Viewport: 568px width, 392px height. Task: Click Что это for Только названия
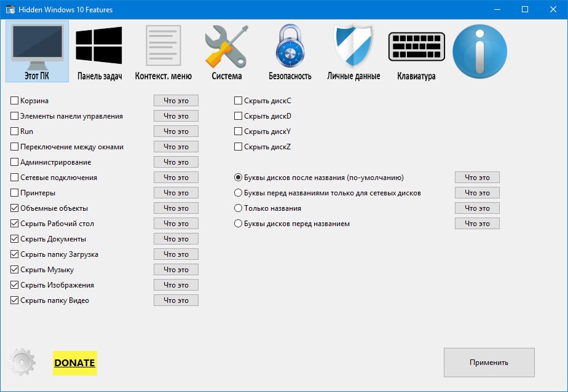[x=477, y=208]
